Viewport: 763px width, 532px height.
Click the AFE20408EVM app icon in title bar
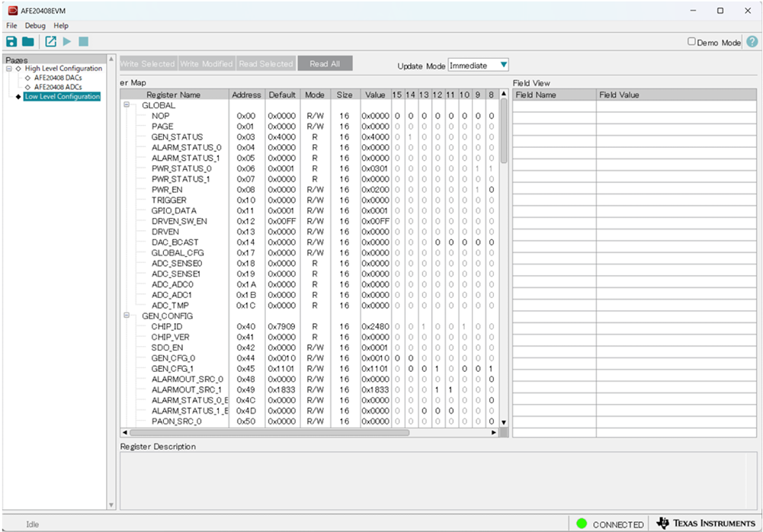click(x=13, y=11)
